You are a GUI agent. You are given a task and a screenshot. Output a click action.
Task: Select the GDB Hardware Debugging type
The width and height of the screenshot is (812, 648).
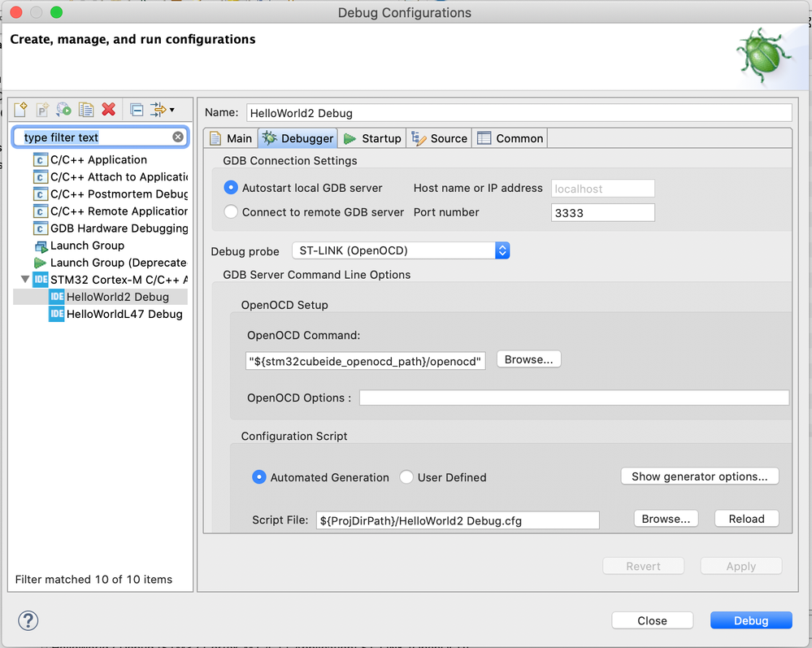click(110, 228)
